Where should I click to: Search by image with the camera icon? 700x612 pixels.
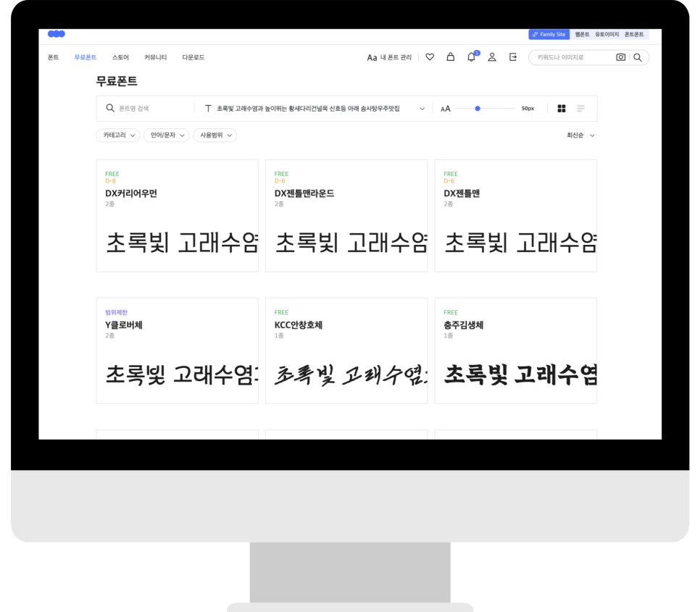click(621, 57)
